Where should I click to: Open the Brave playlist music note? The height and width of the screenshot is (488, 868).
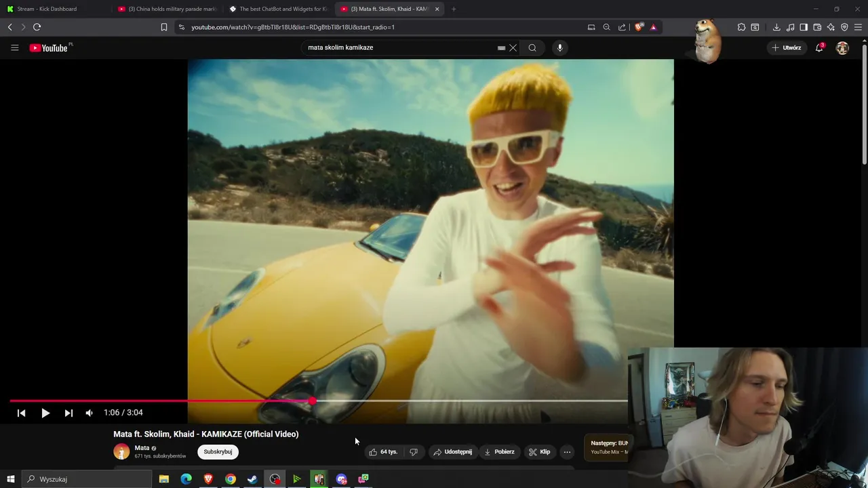point(790,27)
